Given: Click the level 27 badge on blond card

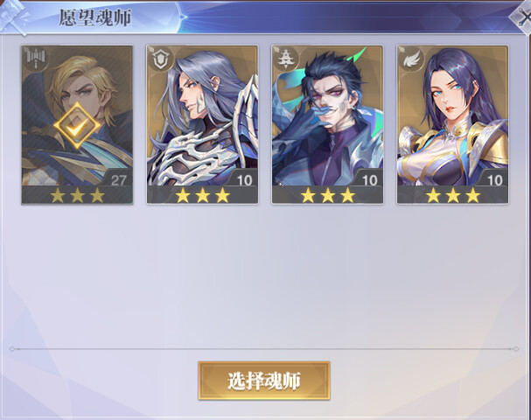Looking at the screenshot, I should [x=118, y=180].
